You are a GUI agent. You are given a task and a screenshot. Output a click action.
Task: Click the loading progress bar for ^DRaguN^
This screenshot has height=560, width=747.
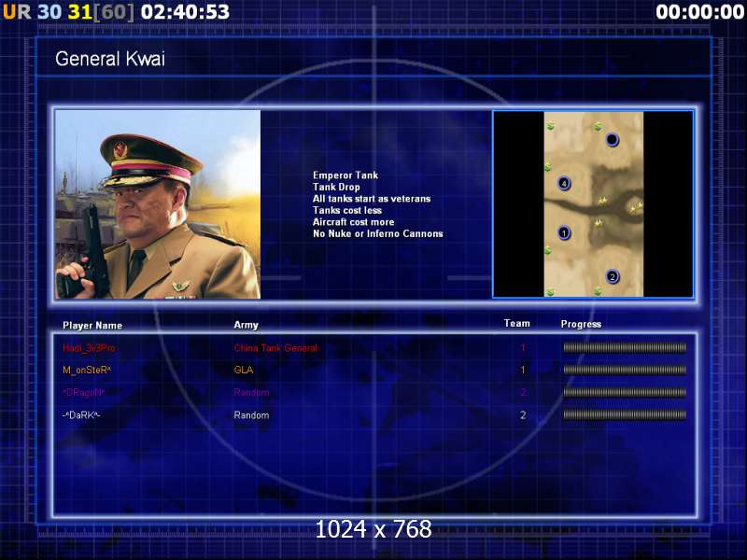[625, 392]
